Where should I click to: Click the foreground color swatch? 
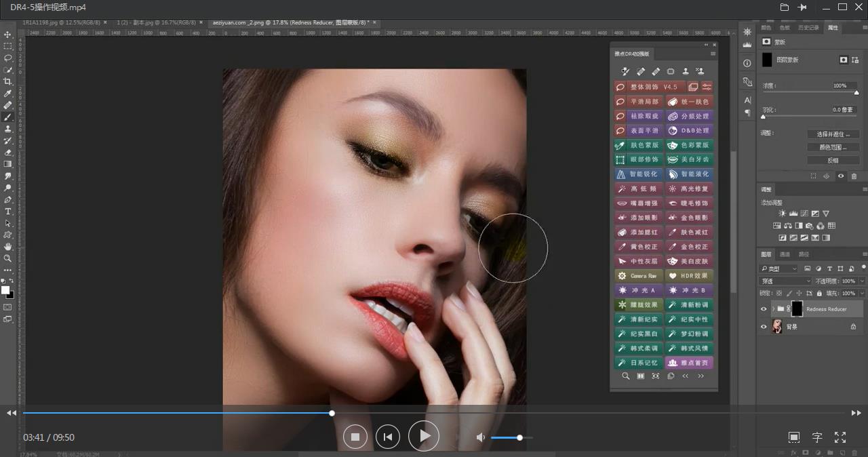5,290
